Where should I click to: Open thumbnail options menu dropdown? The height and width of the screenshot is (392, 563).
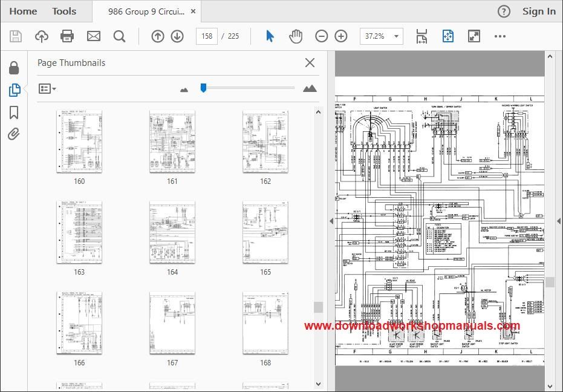pos(47,88)
